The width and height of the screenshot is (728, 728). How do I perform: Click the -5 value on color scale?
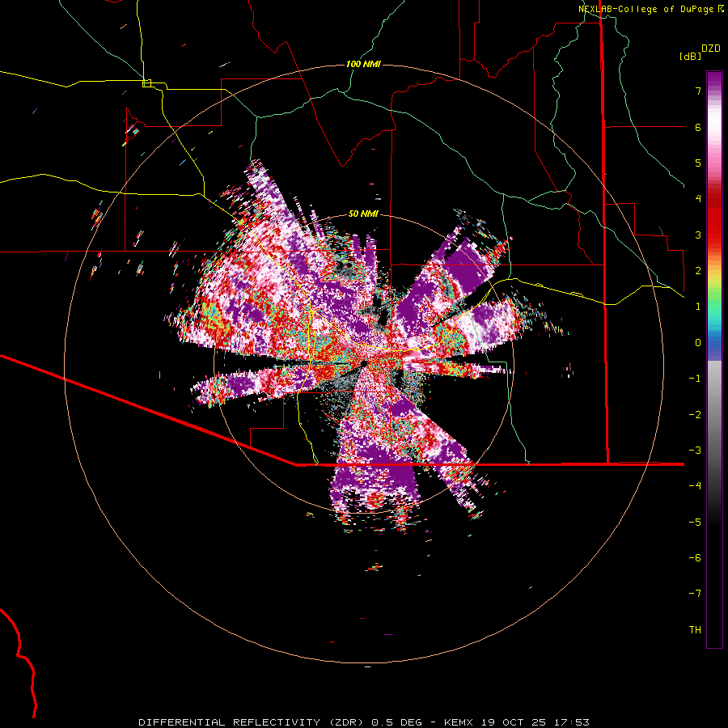695,523
